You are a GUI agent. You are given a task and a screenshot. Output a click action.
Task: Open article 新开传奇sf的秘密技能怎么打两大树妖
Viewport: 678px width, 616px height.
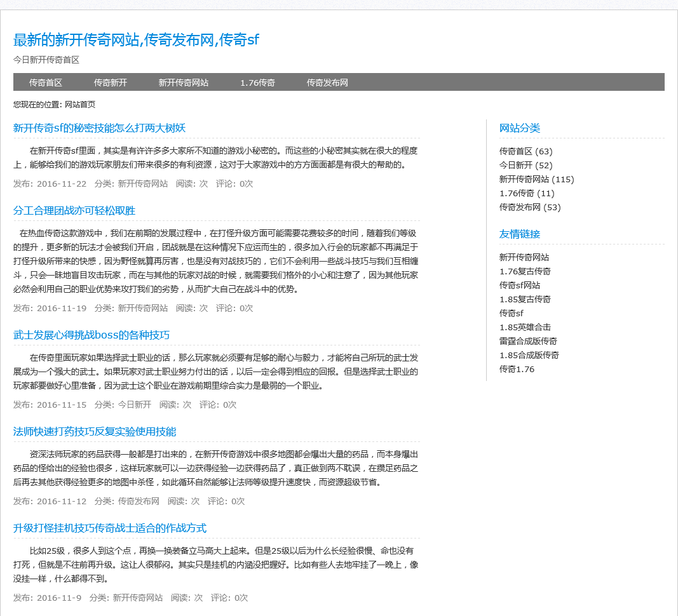(100, 128)
